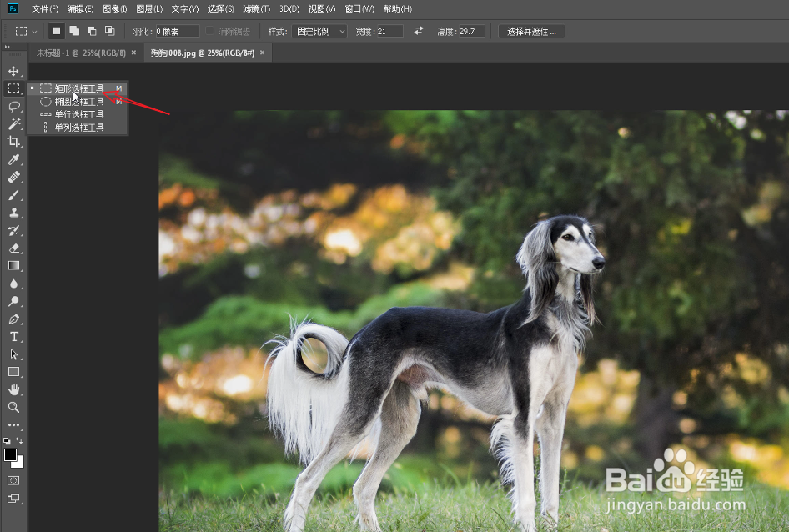
Task: Select the Type tool
Action: (x=13, y=337)
